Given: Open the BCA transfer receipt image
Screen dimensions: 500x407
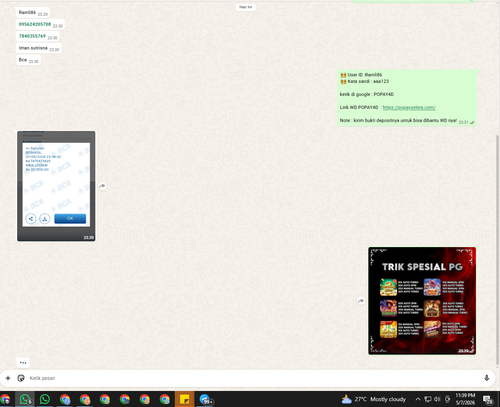Looking at the screenshot, I should coord(56,186).
